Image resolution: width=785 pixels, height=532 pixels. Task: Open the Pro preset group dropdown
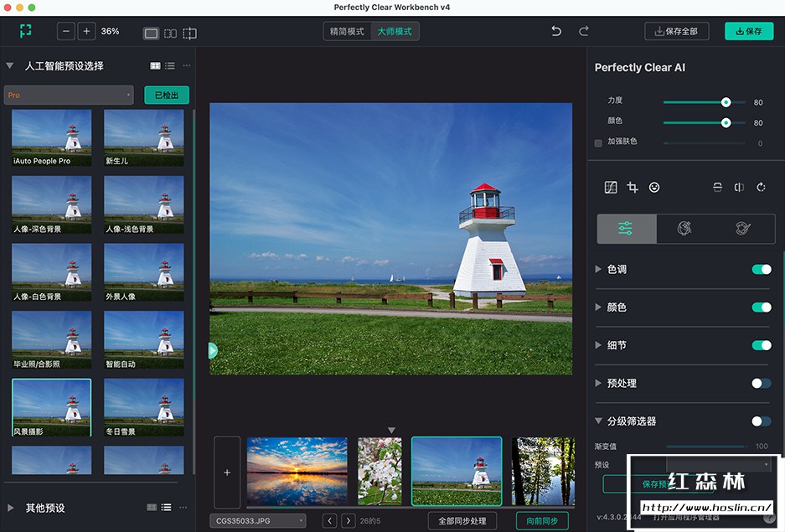coord(69,96)
